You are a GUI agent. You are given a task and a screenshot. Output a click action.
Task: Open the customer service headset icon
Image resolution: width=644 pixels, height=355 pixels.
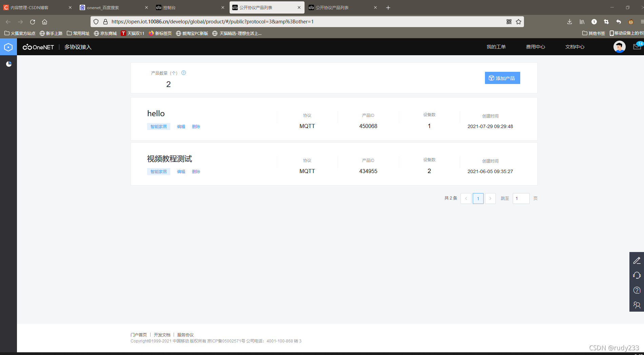(637, 275)
